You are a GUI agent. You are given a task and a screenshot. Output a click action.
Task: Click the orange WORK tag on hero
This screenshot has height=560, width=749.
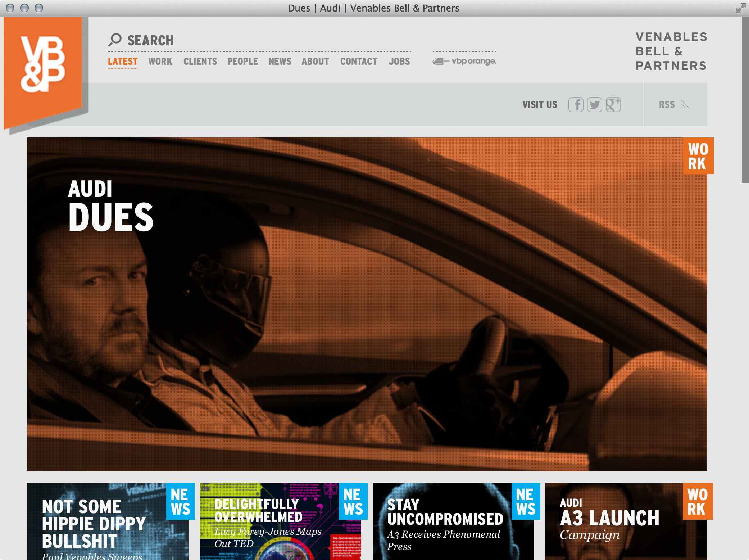[x=698, y=156]
